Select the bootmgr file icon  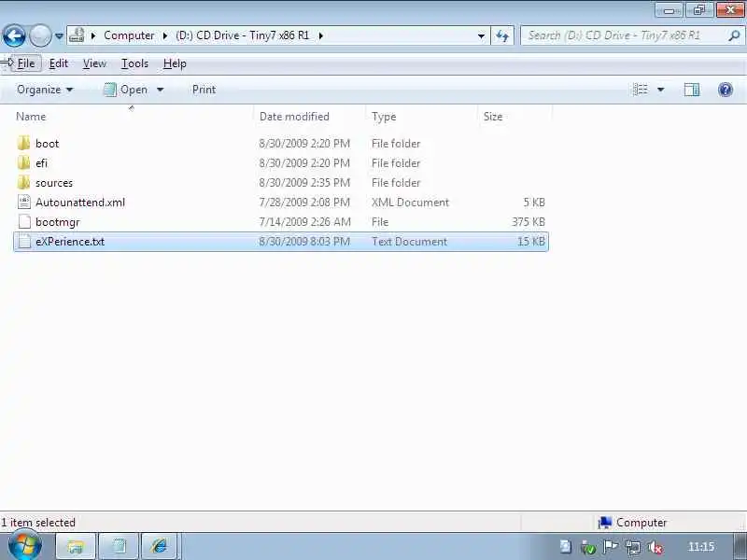(x=24, y=221)
